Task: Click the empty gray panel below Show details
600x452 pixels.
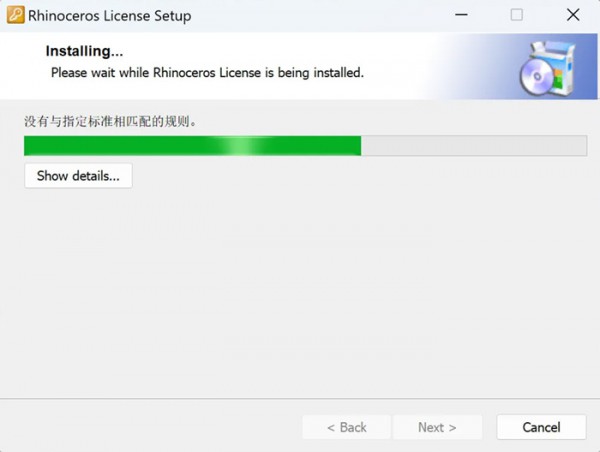Action: pyautogui.click(x=300, y=293)
